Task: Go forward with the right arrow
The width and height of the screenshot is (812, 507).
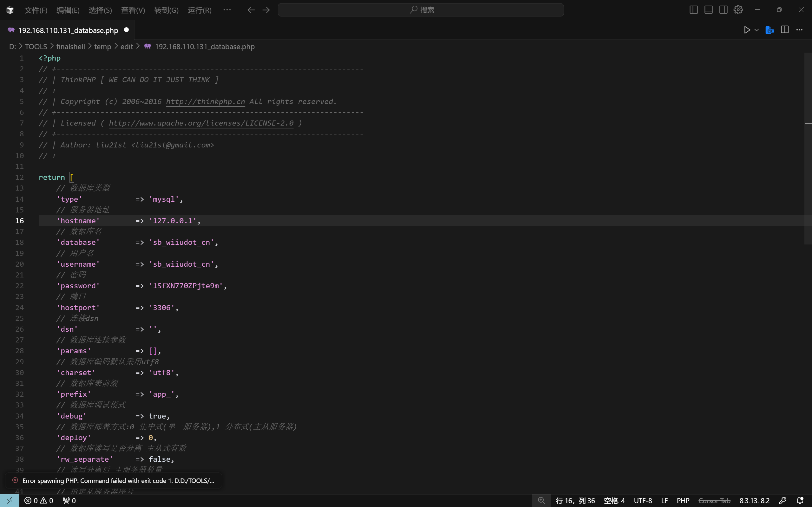Action: (x=266, y=10)
